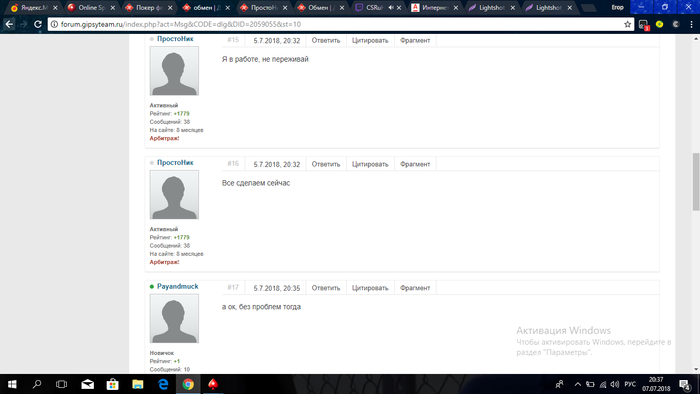View site info icon before the URL

point(54,24)
